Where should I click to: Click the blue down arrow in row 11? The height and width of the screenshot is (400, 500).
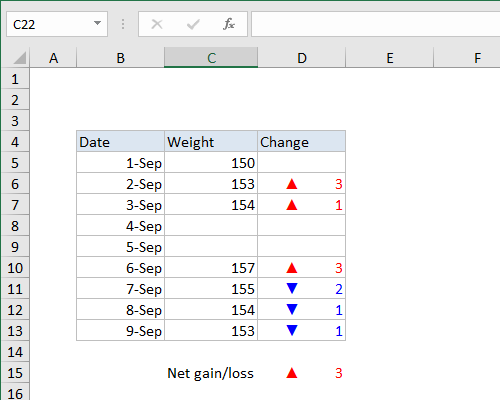click(x=292, y=288)
